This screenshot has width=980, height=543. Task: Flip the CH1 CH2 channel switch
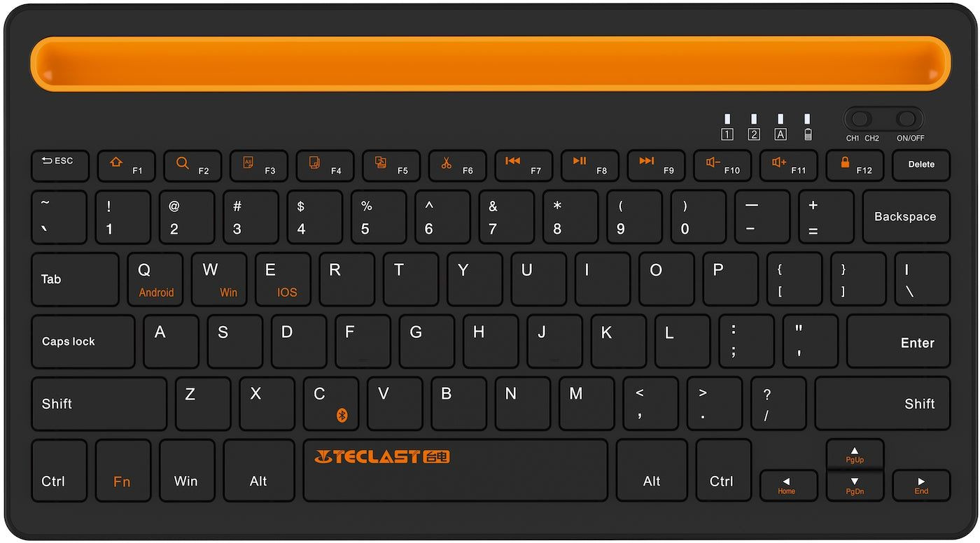tap(862, 118)
